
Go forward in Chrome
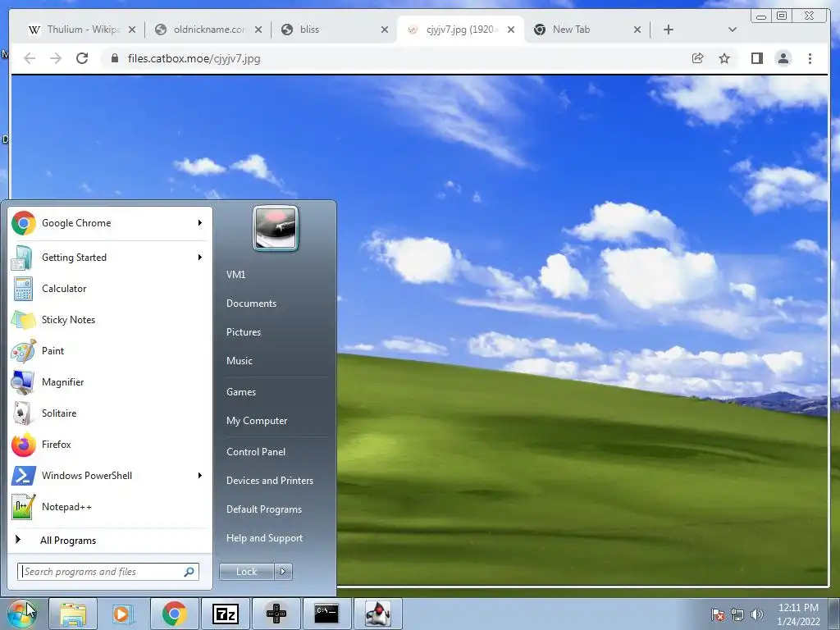pos(56,58)
